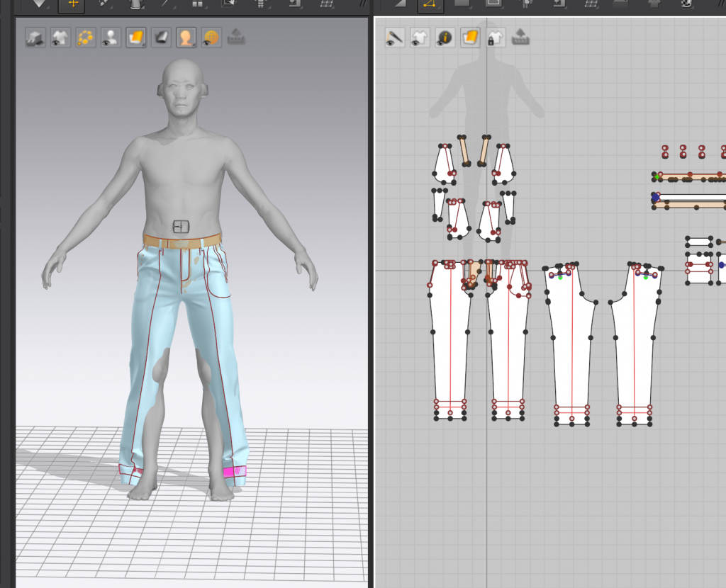Toggle garment visibility in the 3D window
The width and height of the screenshot is (726, 588).
click(x=60, y=38)
